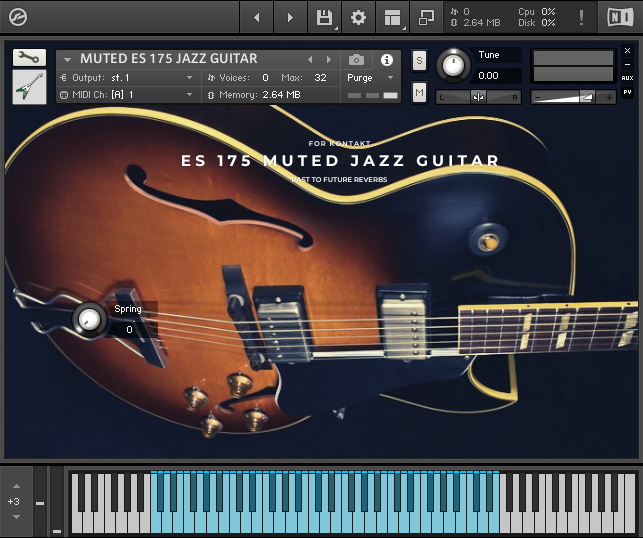643x538 pixels.
Task: Go to previous preset with left arrow in top bar
Action: tap(257, 17)
